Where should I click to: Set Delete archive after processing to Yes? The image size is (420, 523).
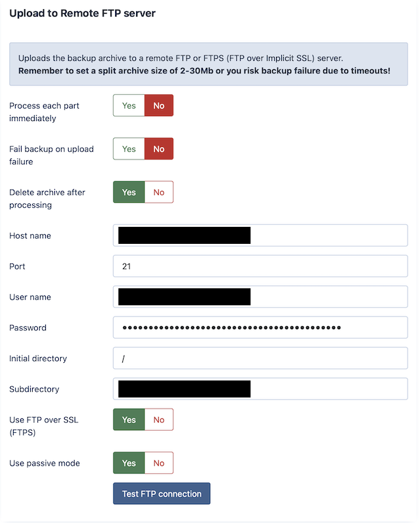(129, 192)
